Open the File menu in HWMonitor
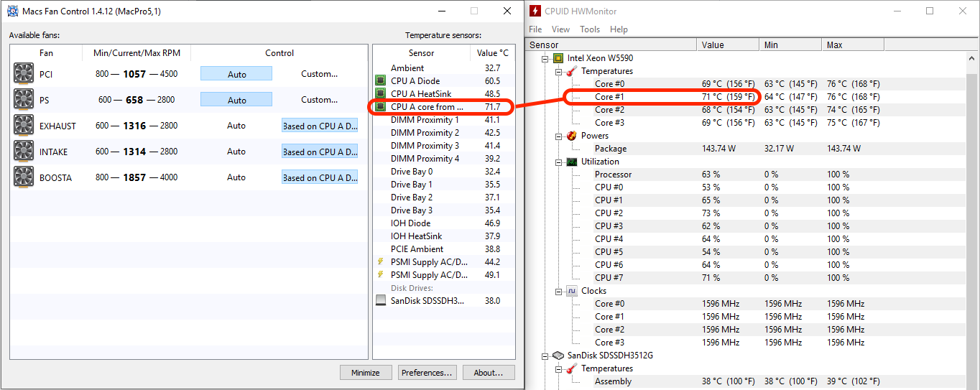Image resolution: width=980 pixels, height=390 pixels. (x=535, y=29)
